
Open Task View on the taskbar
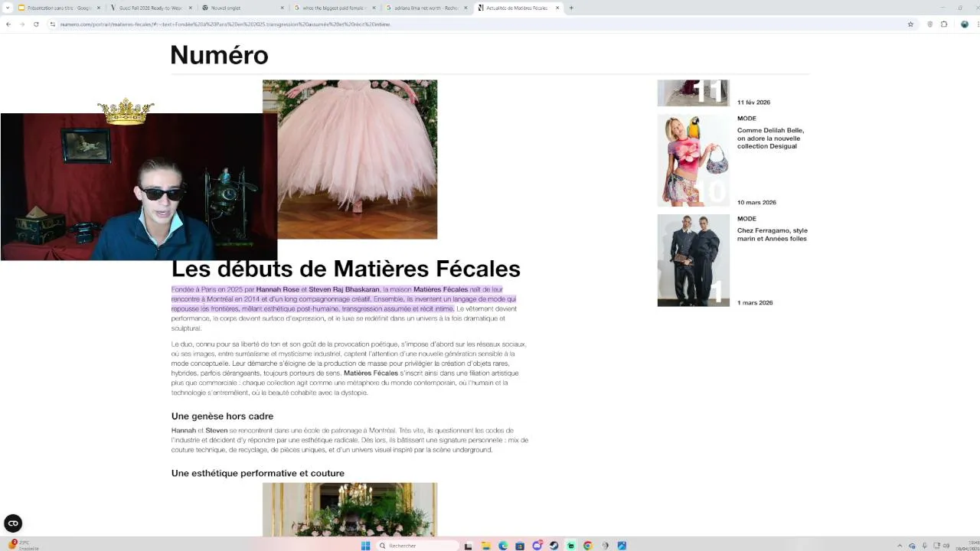point(469,546)
